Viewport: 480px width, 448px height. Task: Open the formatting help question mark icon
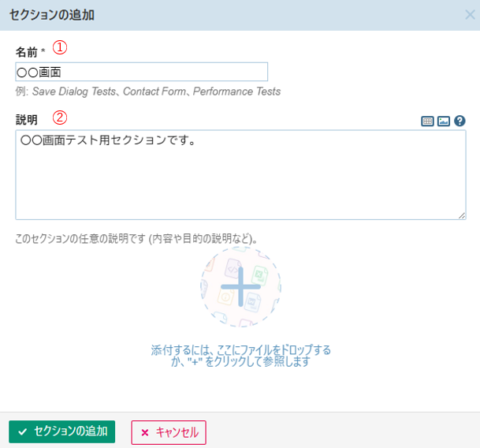coord(460,121)
